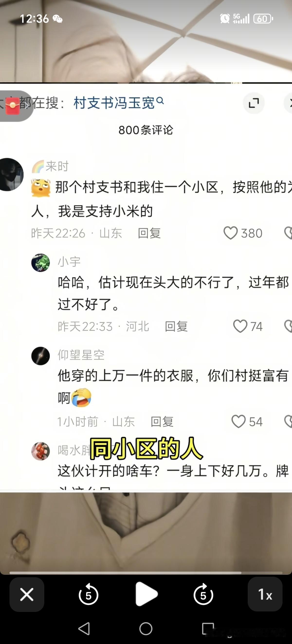Screen dimensions: 292x644
Task: Tap the play button in player controls
Action: (146, 594)
